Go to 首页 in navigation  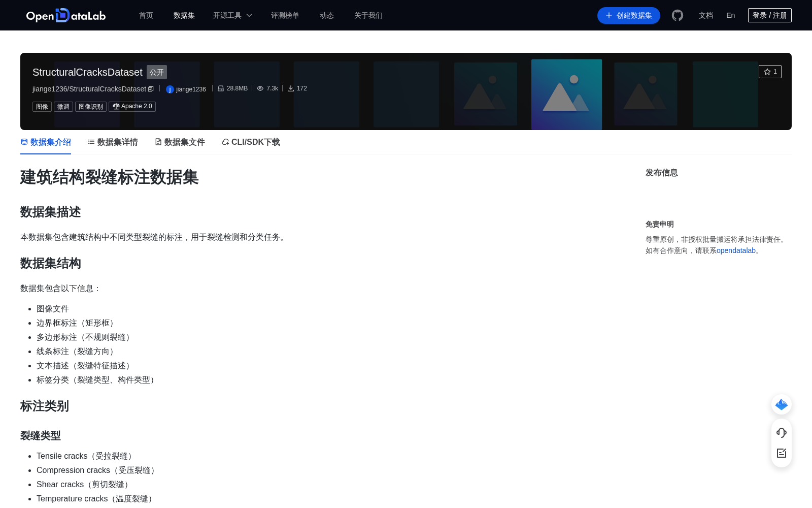click(146, 15)
